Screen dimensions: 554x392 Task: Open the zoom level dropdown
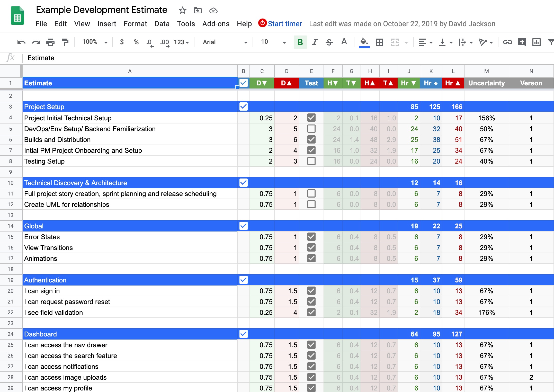pos(94,42)
